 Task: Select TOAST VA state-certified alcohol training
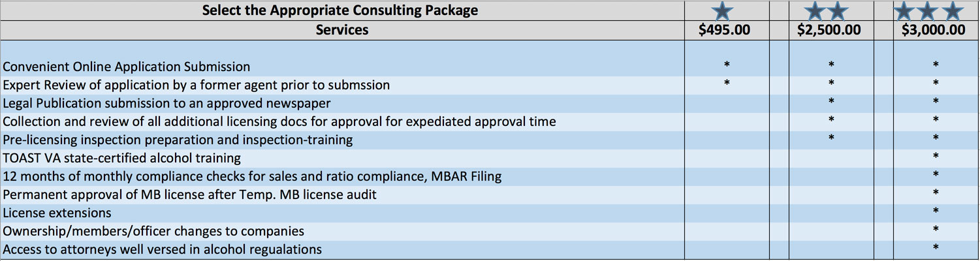122,158
